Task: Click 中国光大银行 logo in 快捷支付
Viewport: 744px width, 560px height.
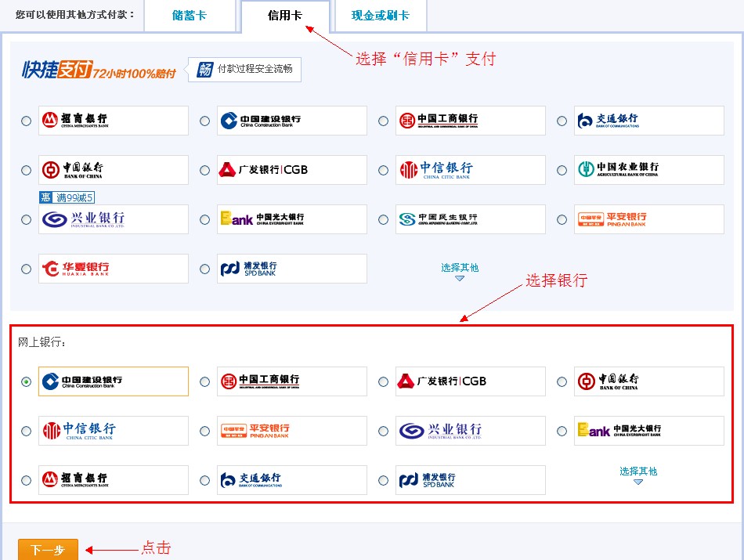Action: pos(292,219)
